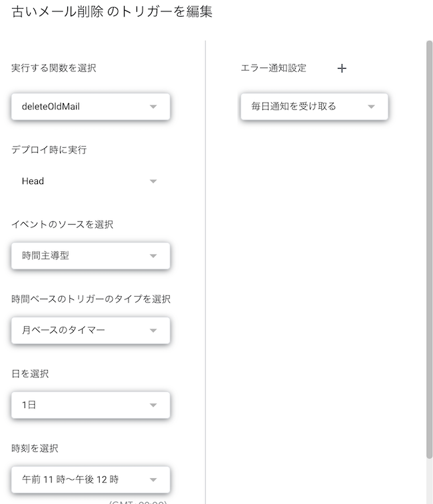This screenshot has height=504, width=433.
Task: Click the arrow beside 午前 11 時～午後 12 時
Action: click(153, 479)
